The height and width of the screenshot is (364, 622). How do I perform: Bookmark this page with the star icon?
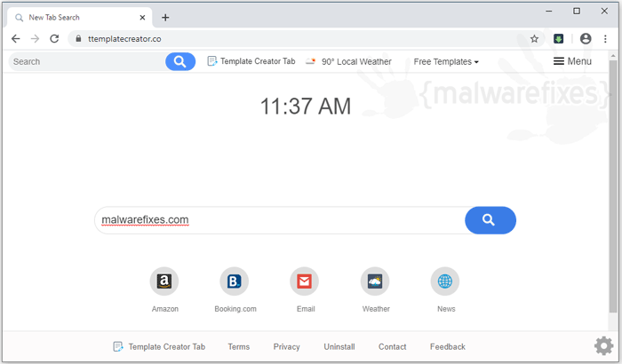tap(534, 38)
